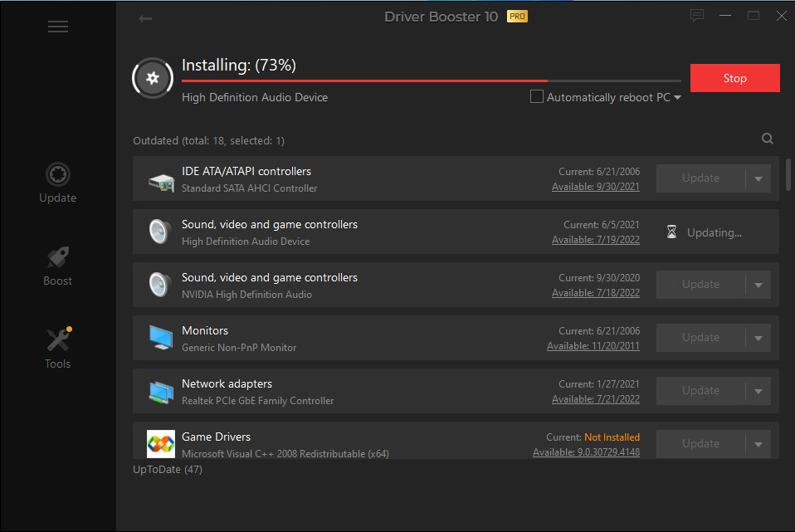Expand the UpToDate (47) section
Image resolution: width=795 pixels, height=532 pixels.
[x=168, y=470]
